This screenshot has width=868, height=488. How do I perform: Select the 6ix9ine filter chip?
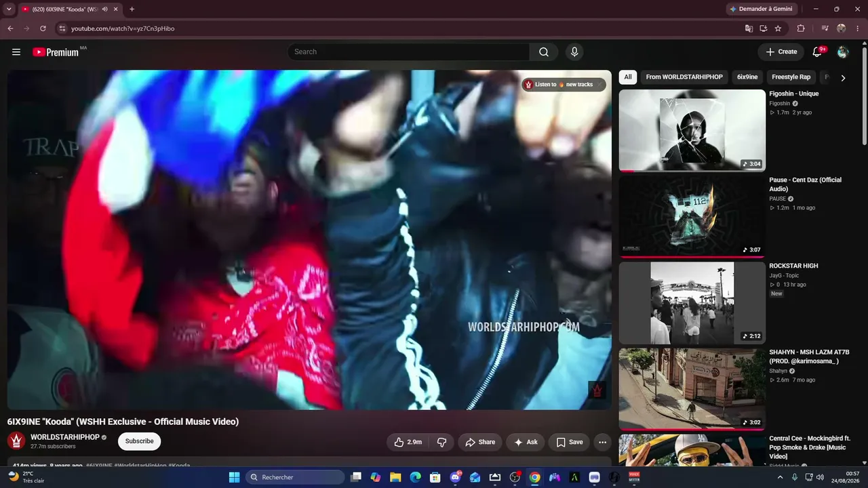(x=747, y=77)
